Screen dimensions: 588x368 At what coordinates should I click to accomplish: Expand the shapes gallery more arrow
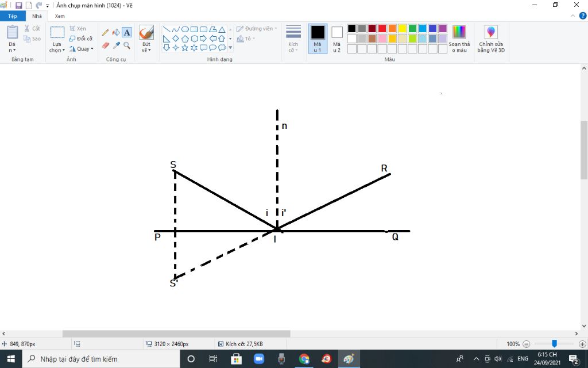(230, 48)
